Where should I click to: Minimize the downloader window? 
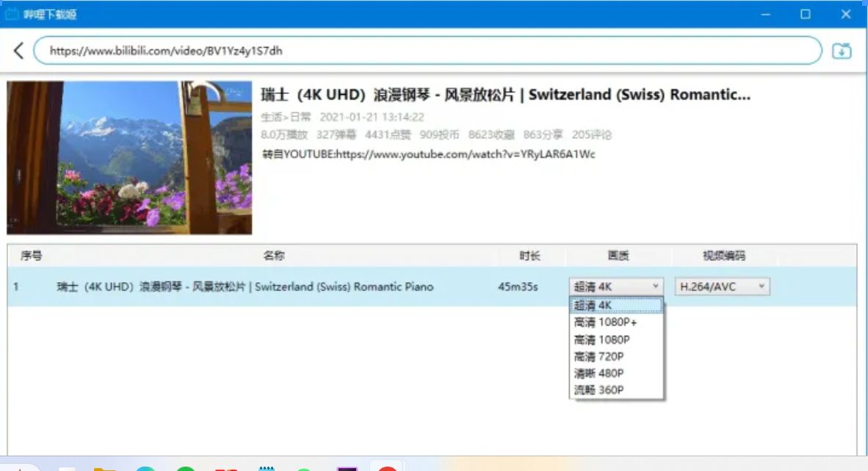(x=766, y=15)
